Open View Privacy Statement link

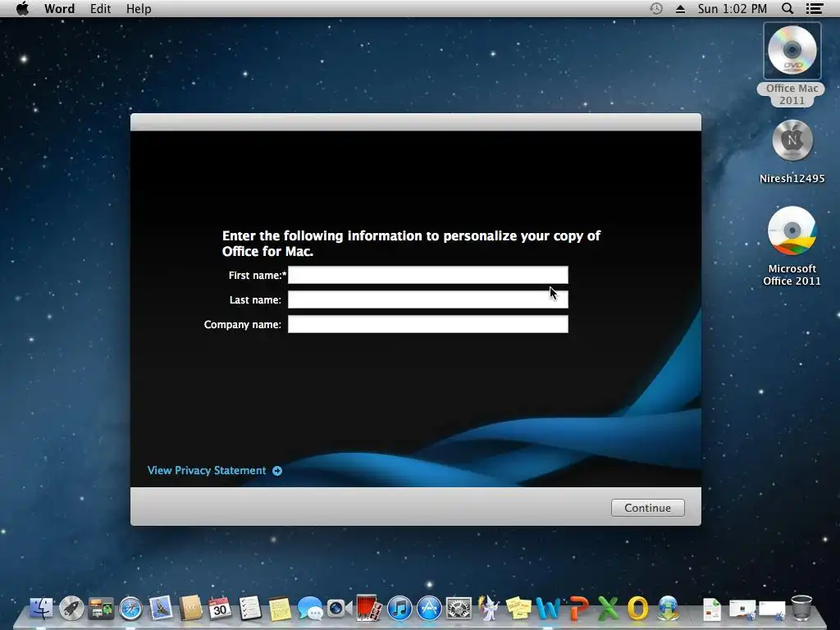tap(207, 470)
